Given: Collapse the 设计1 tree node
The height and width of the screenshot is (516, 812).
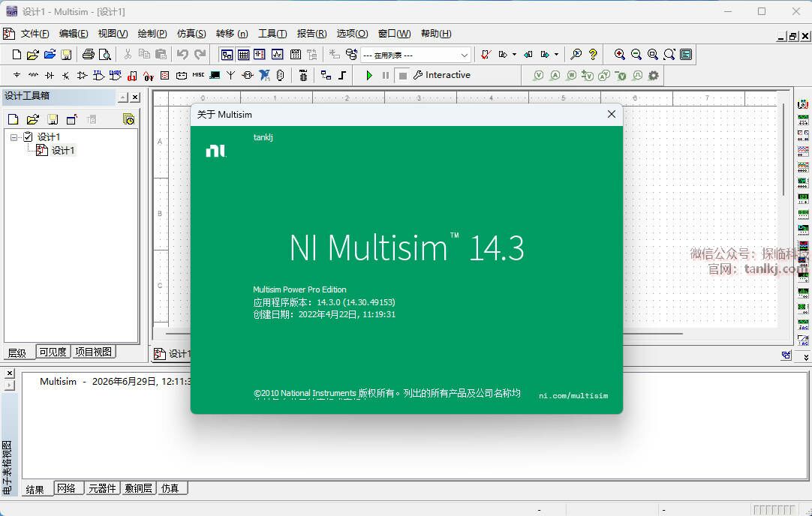Looking at the screenshot, I should coord(14,137).
